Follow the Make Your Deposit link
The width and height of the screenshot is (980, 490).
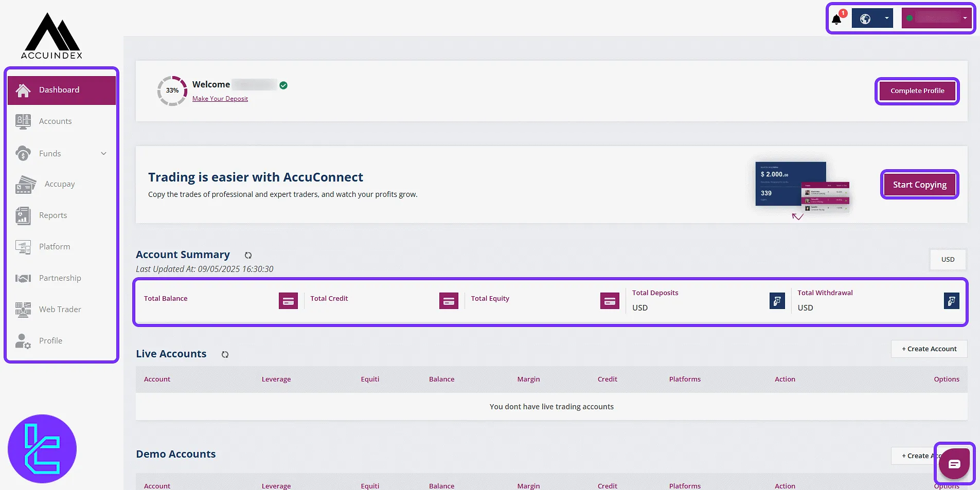click(x=220, y=99)
